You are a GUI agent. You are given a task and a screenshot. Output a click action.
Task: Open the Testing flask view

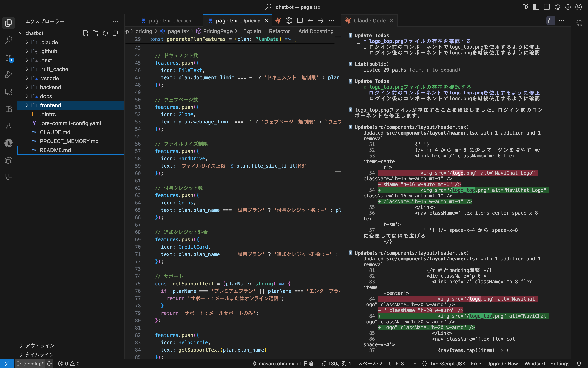9,126
